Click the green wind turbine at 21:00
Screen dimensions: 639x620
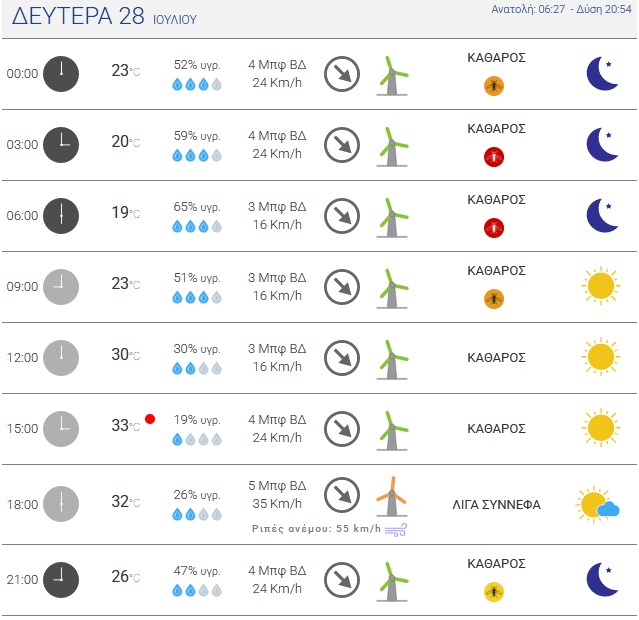coord(392,581)
